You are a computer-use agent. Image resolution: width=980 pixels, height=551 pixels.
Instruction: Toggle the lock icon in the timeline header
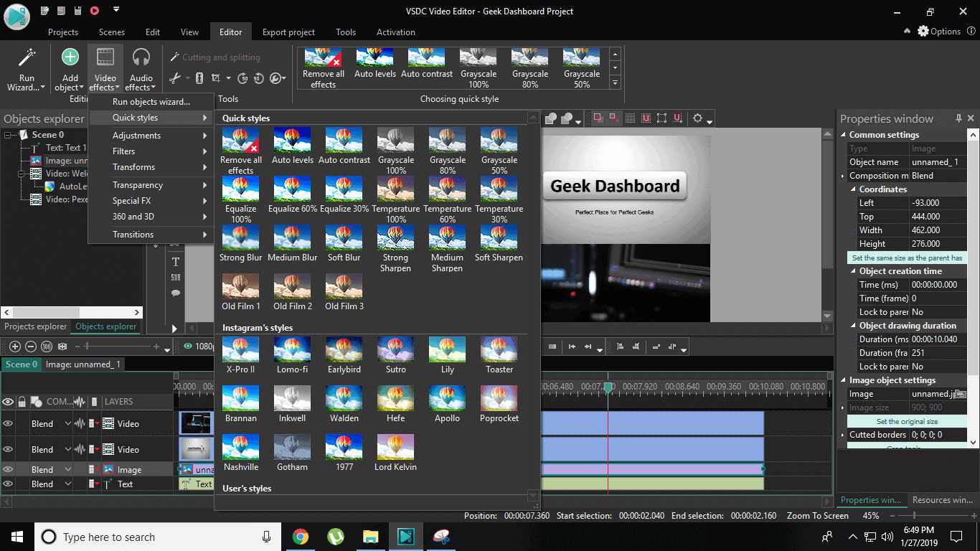coord(22,402)
